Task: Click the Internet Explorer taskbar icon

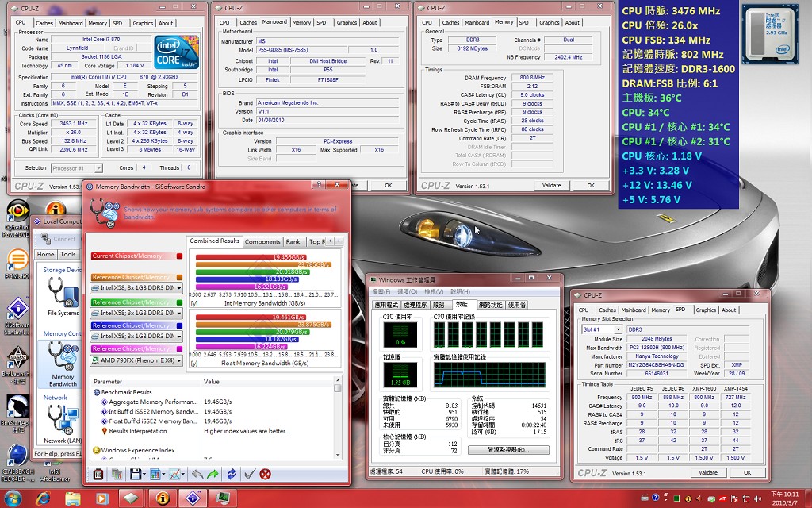Action: pos(44,498)
